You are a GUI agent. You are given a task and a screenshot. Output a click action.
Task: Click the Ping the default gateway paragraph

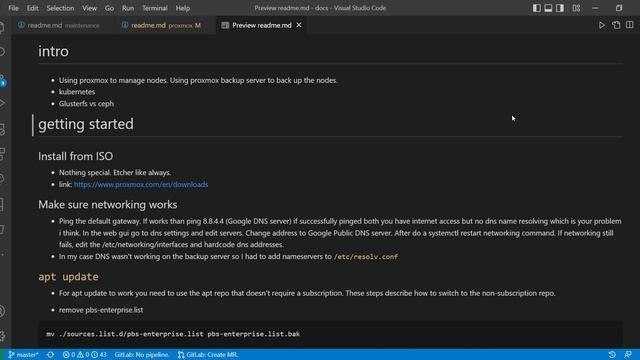coord(340,233)
